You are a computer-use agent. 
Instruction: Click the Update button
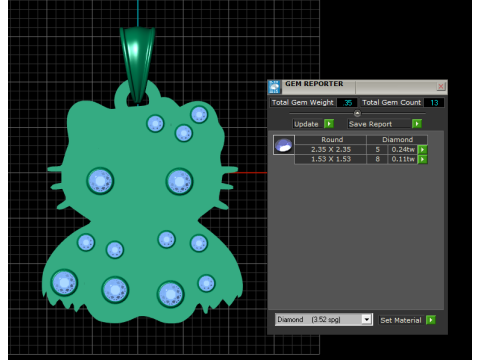306,124
